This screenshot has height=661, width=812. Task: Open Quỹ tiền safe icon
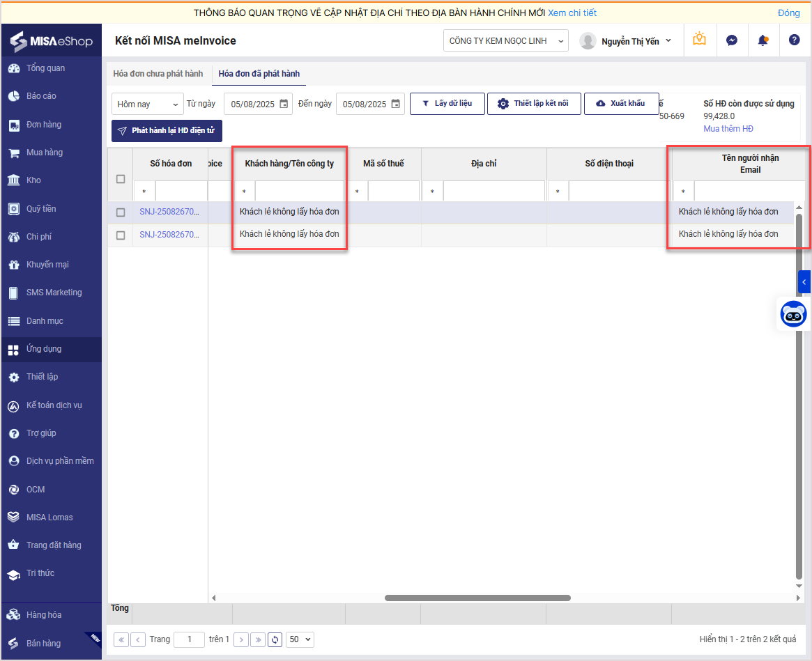tap(14, 209)
